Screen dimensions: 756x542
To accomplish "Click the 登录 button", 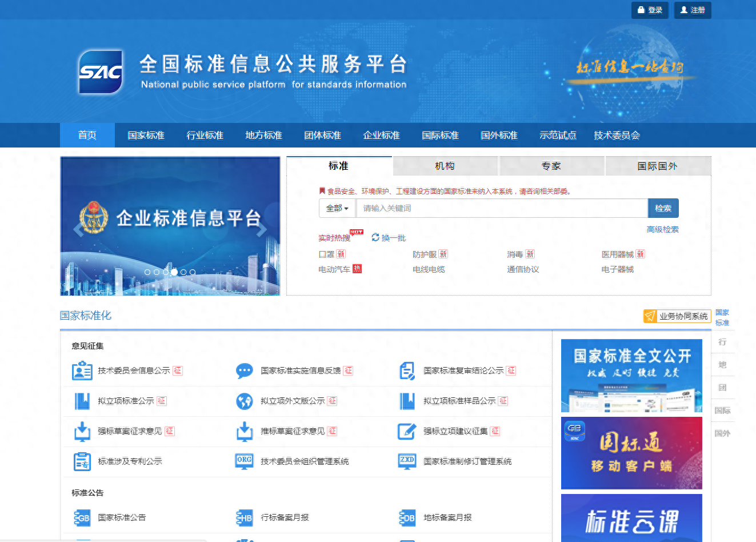I will tap(650, 10).
